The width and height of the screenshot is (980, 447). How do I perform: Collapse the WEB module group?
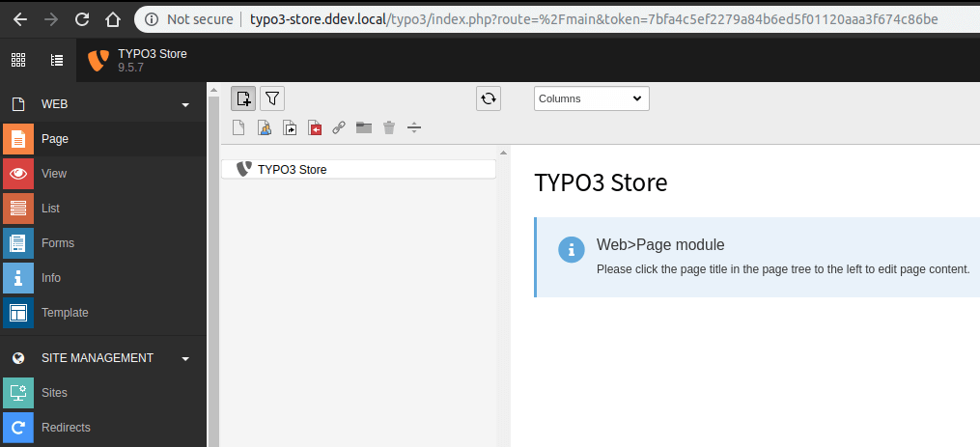(x=185, y=104)
